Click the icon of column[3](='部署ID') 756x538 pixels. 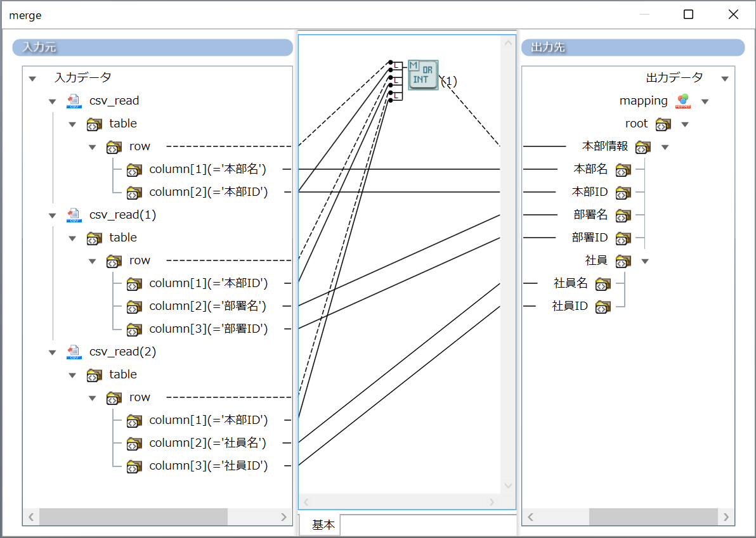(134, 330)
